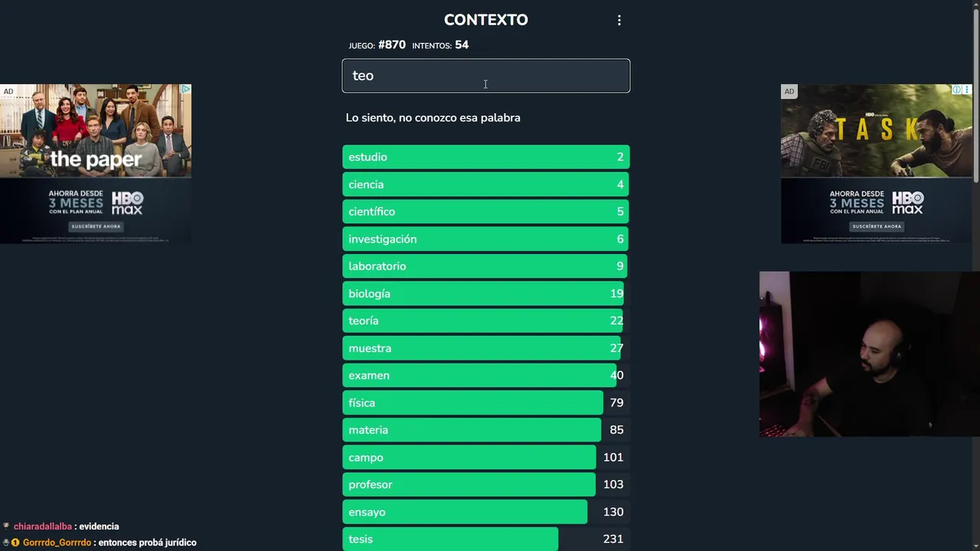This screenshot has height=551, width=980.
Task: Select the "ciencia" guess row
Action: click(485, 184)
